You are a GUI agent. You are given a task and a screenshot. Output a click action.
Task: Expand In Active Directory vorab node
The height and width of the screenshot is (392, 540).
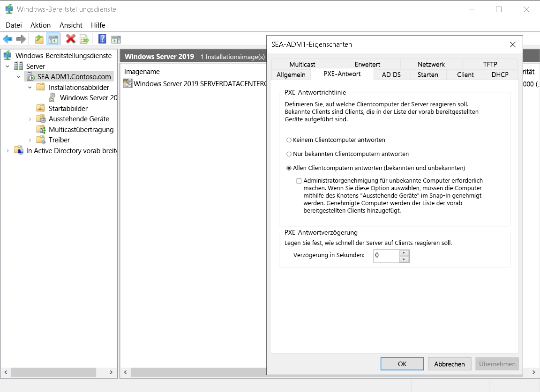point(7,151)
